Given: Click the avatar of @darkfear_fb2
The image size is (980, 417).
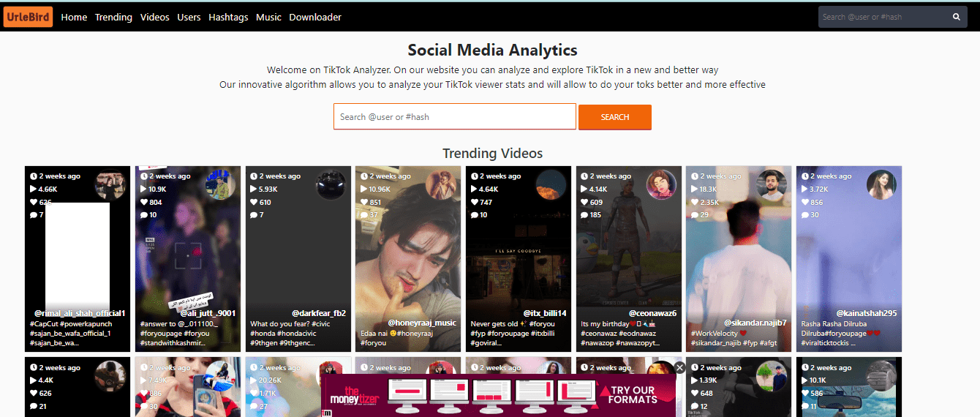Looking at the screenshot, I should pyautogui.click(x=331, y=185).
